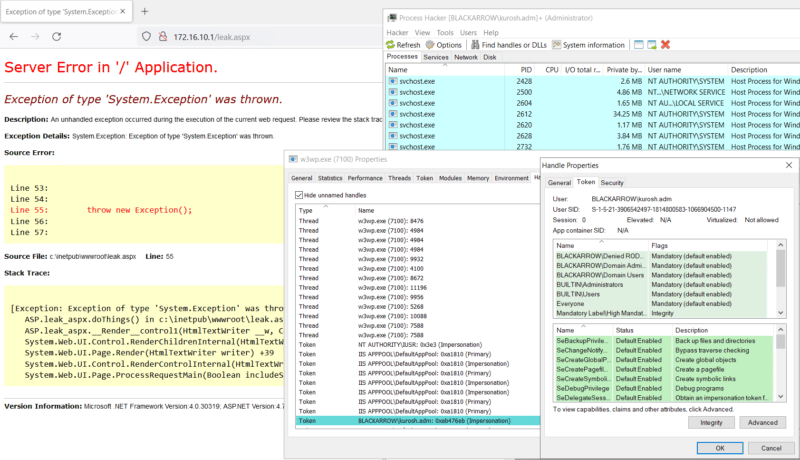
Task: Open Token tab in w3wp.exe Properties
Action: pos(424,178)
